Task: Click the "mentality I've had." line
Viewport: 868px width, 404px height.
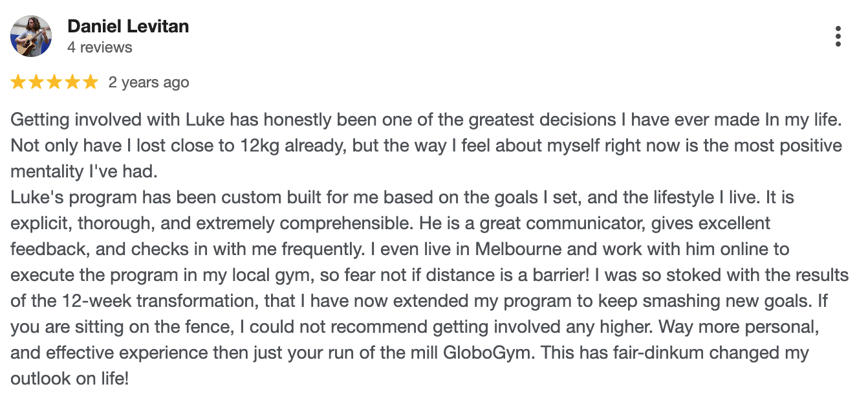Action: (84, 172)
